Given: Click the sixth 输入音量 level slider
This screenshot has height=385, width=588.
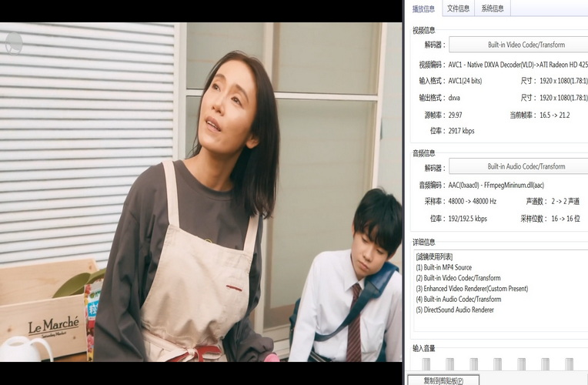Looking at the screenshot, I should (x=545, y=363).
